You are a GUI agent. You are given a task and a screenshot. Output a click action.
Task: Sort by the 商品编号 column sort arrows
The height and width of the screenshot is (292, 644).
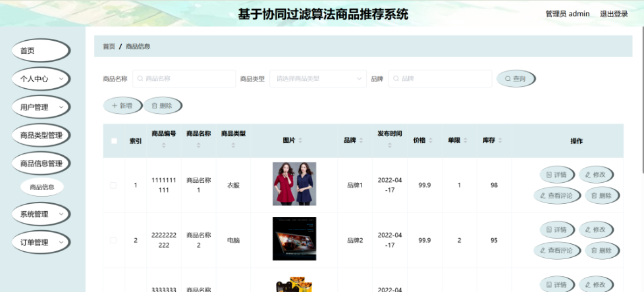point(164,145)
